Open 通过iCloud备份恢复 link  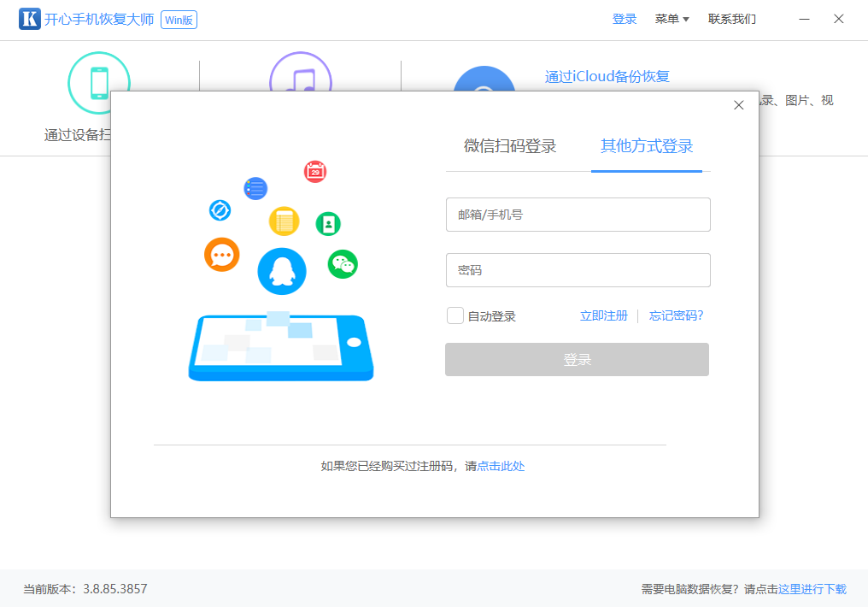point(607,76)
